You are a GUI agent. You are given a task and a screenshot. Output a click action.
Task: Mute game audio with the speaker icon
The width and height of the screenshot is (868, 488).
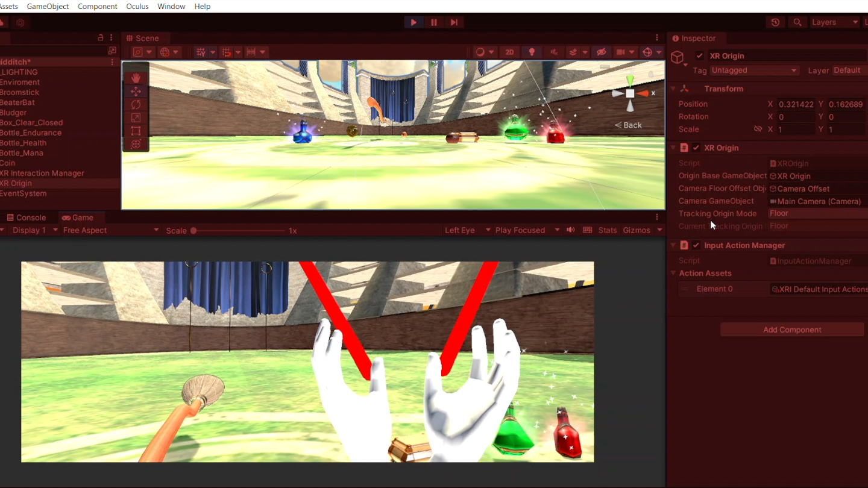(570, 230)
